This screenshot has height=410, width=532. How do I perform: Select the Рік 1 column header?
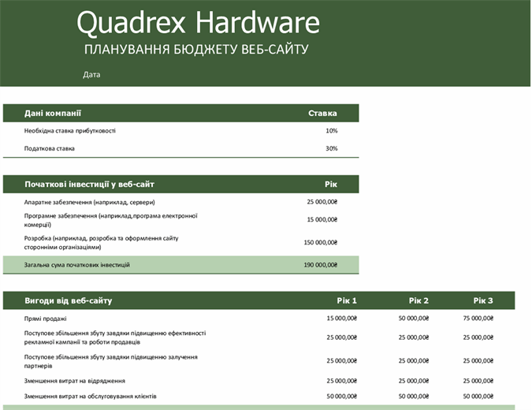[x=347, y=300]
